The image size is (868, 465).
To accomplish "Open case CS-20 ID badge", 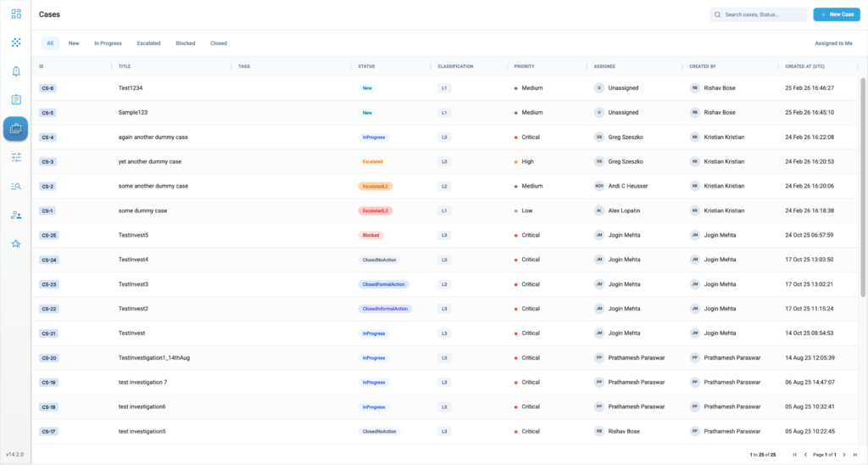I will (x=49, y=358).
